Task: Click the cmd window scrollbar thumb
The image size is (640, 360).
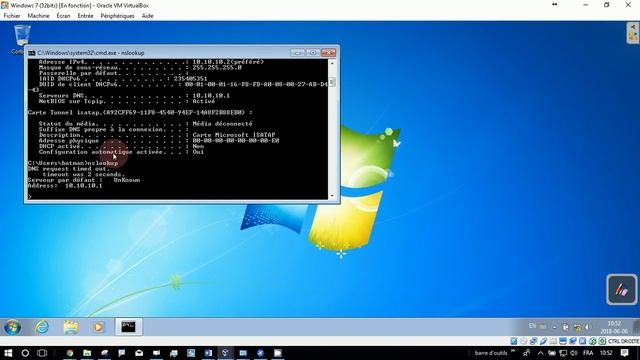Action: tap(332, 82)
